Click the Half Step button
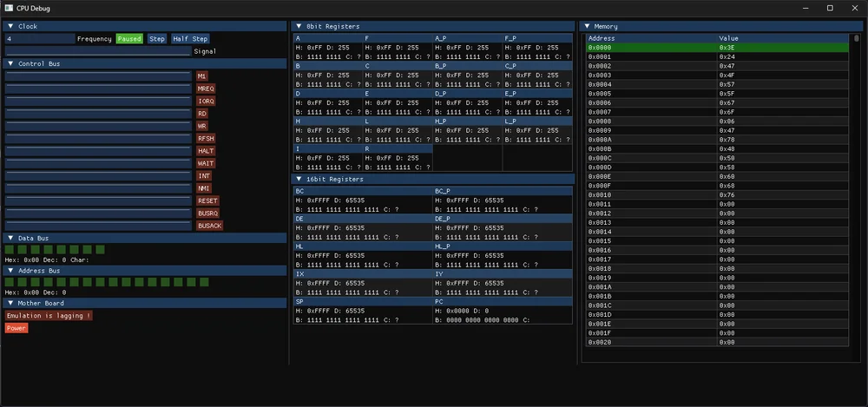The width and height of the screenshot is (868, 407). tap(190, 39)
